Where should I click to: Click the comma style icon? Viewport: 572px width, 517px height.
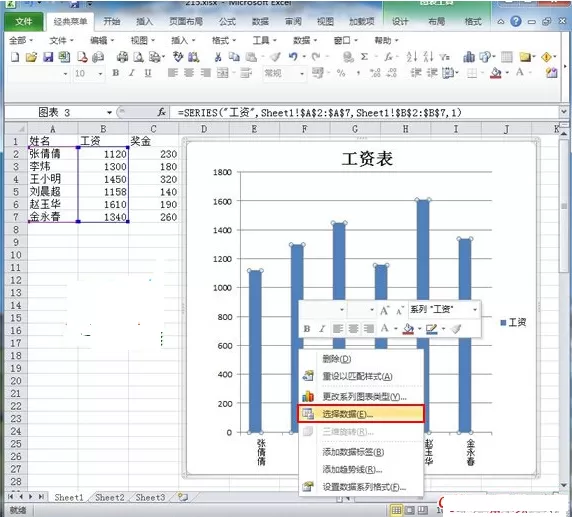(x=358, y=74)
